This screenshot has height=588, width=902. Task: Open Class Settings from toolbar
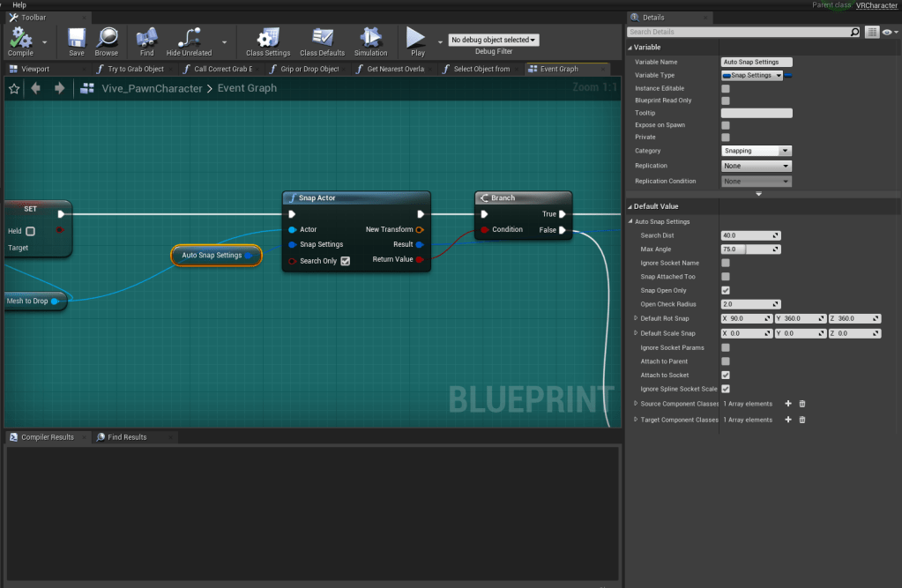(x=268, y=37)
